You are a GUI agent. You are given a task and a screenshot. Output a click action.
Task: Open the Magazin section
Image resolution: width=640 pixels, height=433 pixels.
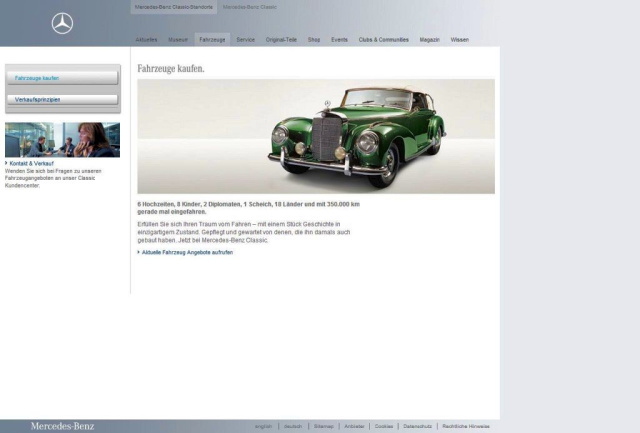point(430,39)
